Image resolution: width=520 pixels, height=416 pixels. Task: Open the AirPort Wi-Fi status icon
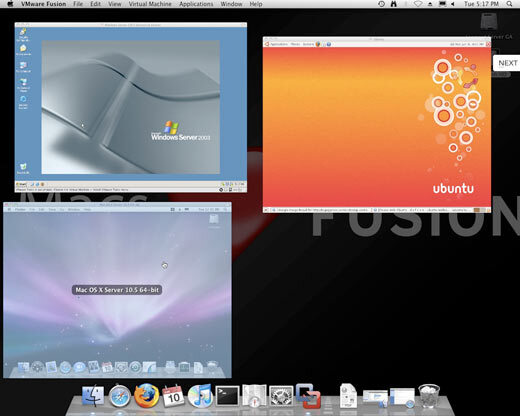(418, 4)
